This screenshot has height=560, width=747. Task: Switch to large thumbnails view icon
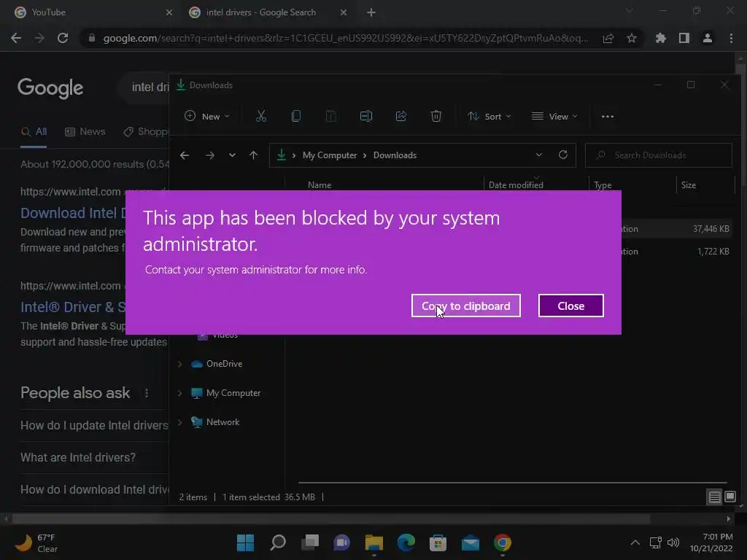(x=729, y=497)
